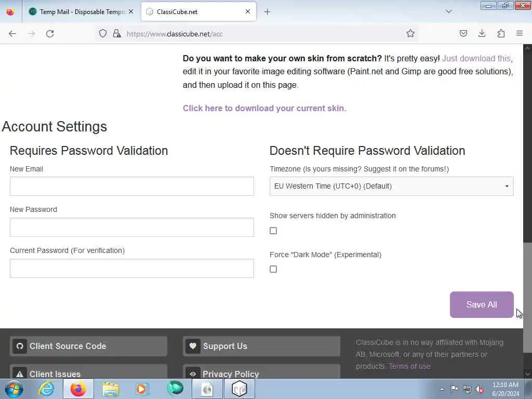Click the muted volume icon in system tray
Screen dimensions: 532x399
click(480, 389)
